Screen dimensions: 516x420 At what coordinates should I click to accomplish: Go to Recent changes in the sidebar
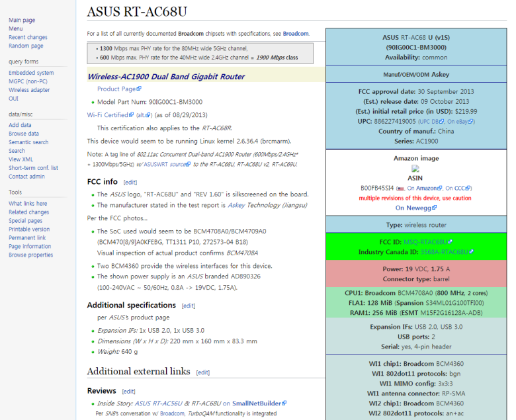[x=28, y=38]
